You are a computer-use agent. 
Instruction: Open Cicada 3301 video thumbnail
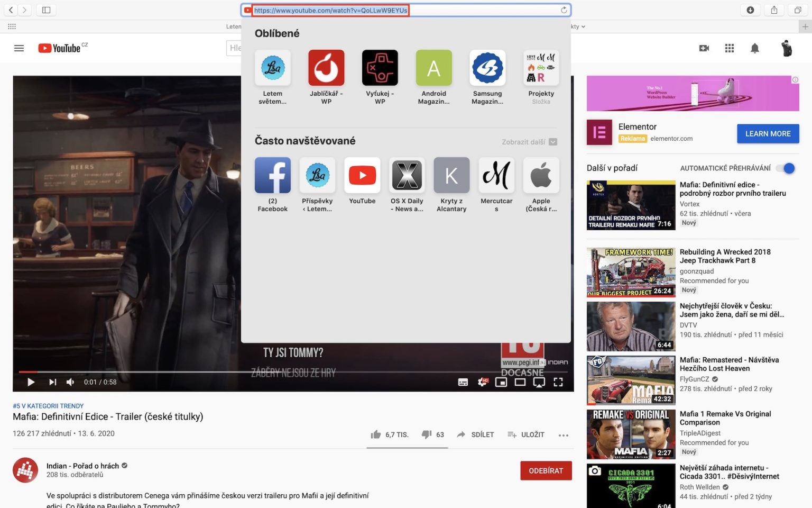tap(631, 486)
